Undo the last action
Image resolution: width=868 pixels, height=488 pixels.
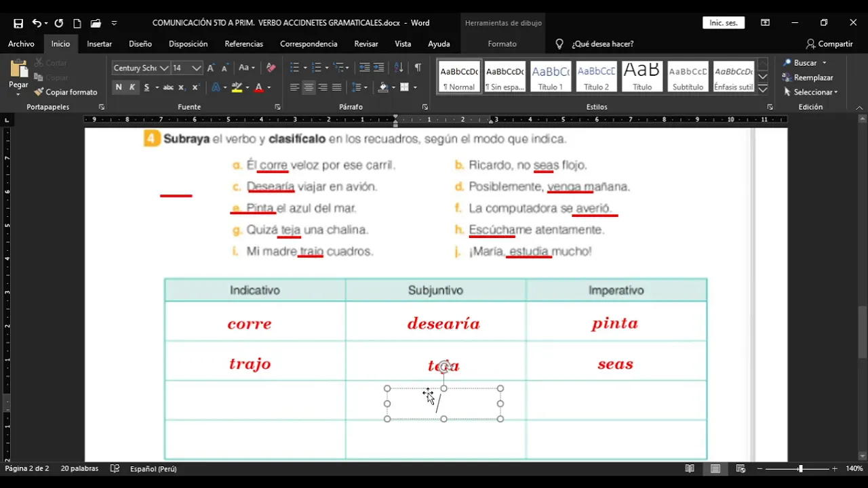click(x=37, y=23)
